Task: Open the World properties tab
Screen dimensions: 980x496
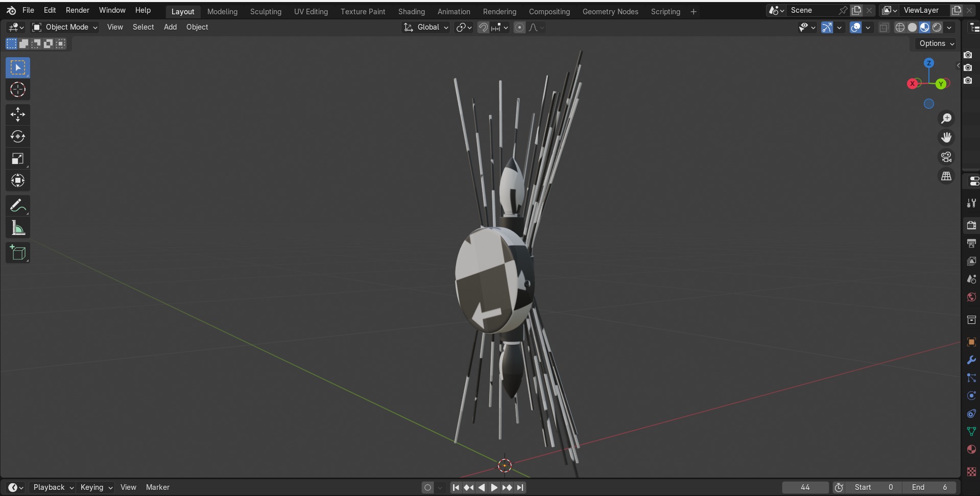Action: pyautogui.click(x=971, y=297)
